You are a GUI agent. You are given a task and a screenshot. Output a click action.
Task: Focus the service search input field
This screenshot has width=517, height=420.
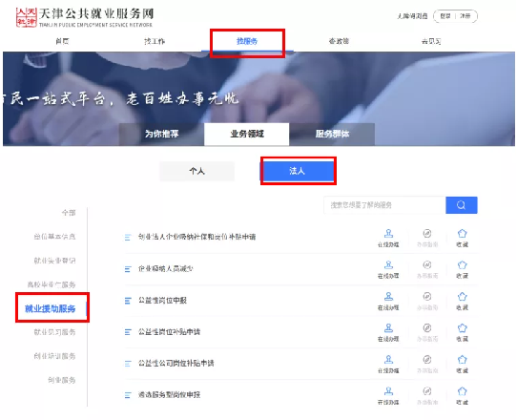coord(384,205)
